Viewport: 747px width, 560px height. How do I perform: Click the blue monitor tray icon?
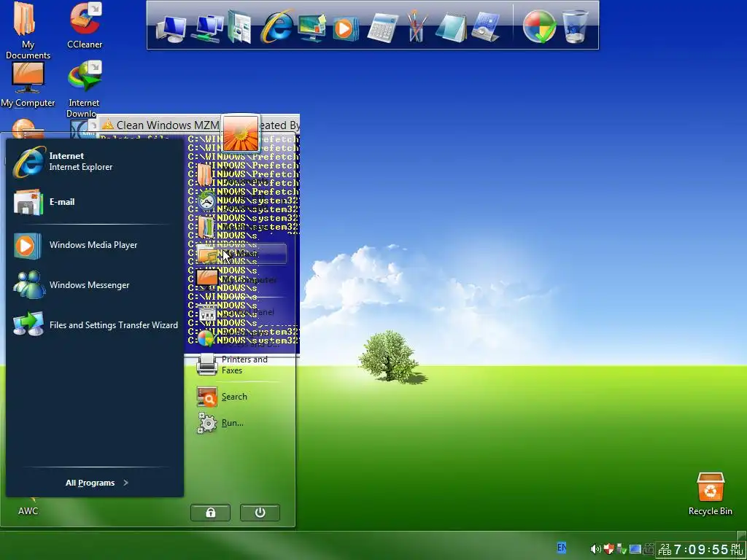click(635, 549)
